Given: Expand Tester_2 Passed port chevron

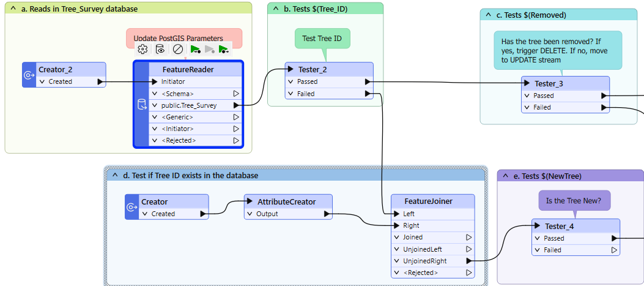Looking at the screenshot, I should pos(291,81).
